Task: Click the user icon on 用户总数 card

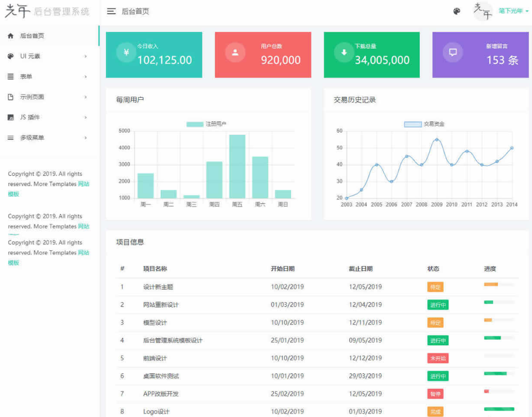Action: pos(235,52)
